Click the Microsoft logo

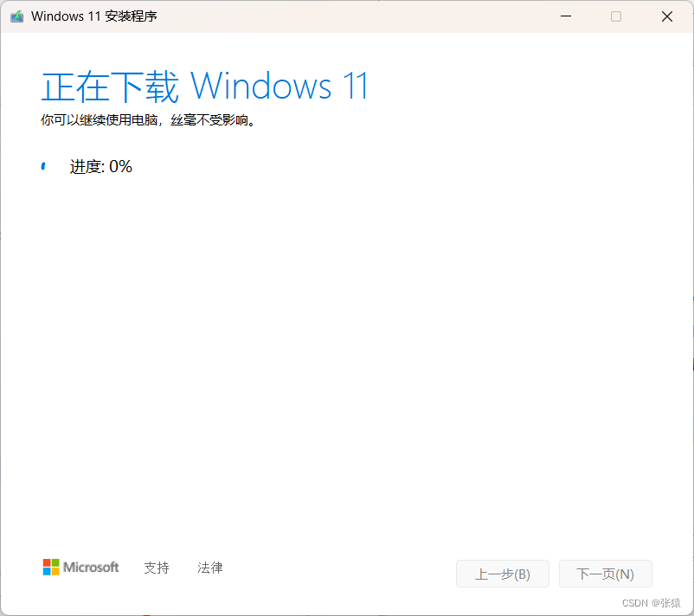coord(80,567)
